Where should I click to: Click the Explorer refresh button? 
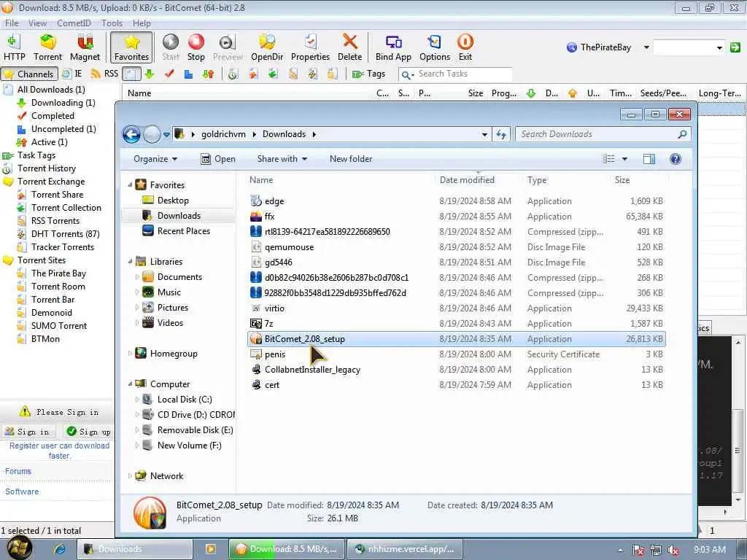click(501, 134)
